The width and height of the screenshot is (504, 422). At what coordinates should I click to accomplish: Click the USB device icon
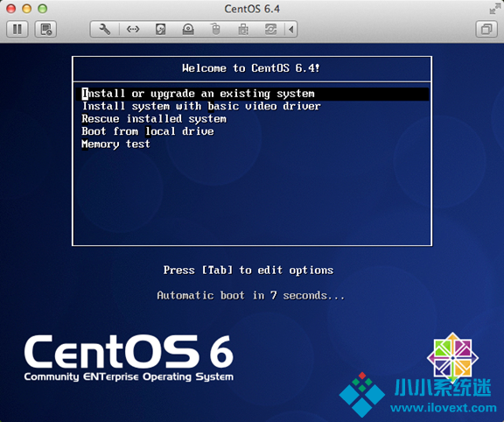(243, 29)
